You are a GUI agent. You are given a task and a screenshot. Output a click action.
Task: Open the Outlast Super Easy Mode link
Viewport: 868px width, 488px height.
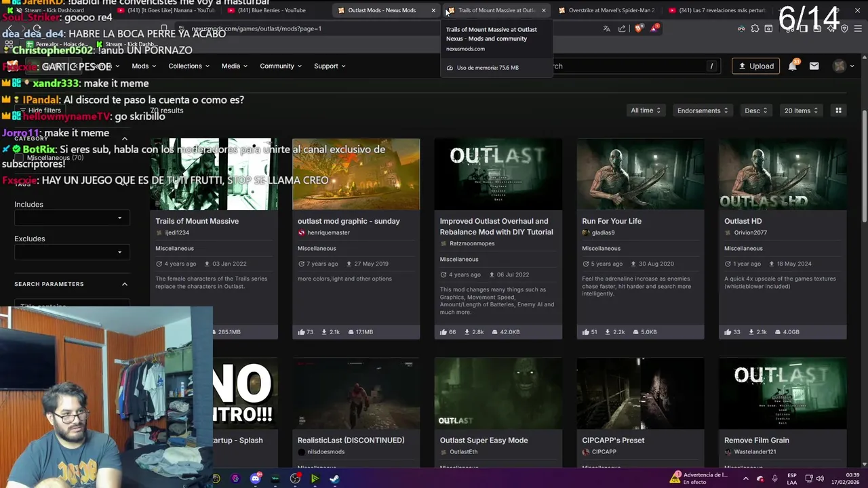484,440
